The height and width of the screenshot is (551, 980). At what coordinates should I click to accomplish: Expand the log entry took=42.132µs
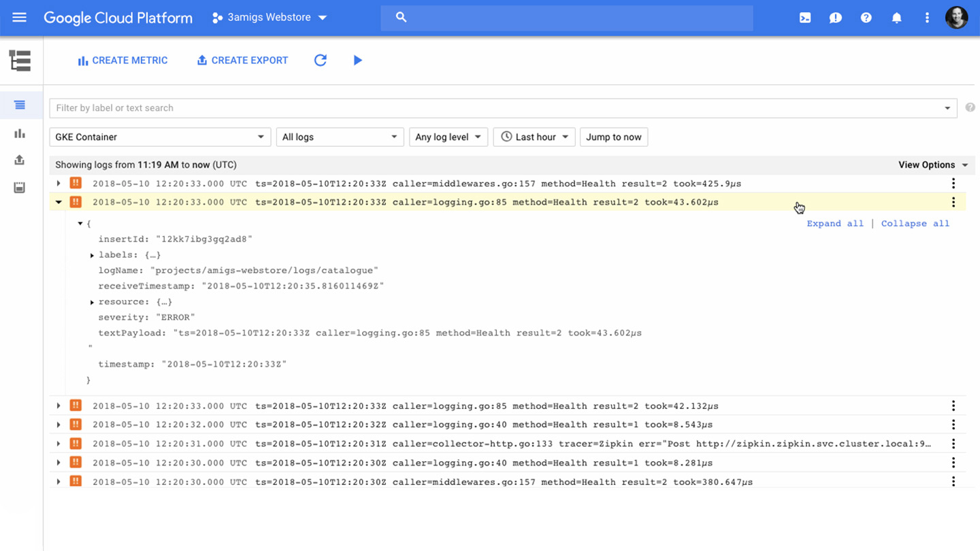pos(59,406)
